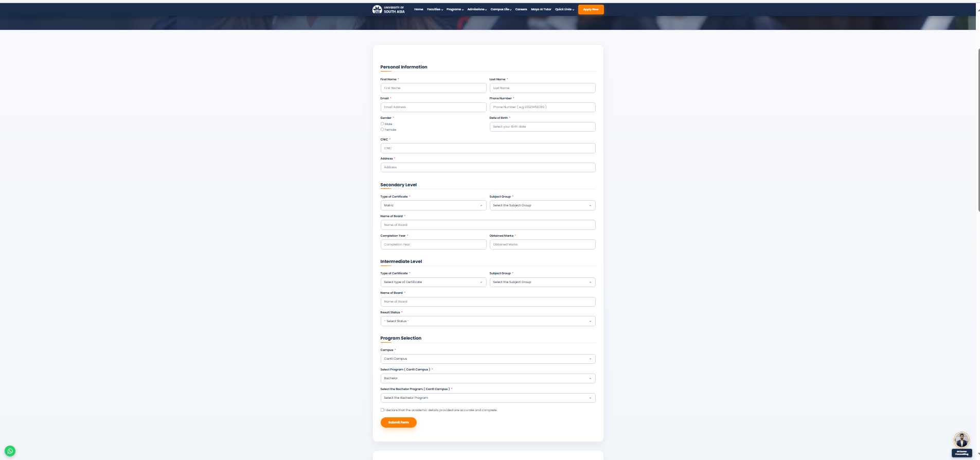The height and width of the screenshot is (460, 980).
Task: Go to the Home menu item
Action: (419, 9)
